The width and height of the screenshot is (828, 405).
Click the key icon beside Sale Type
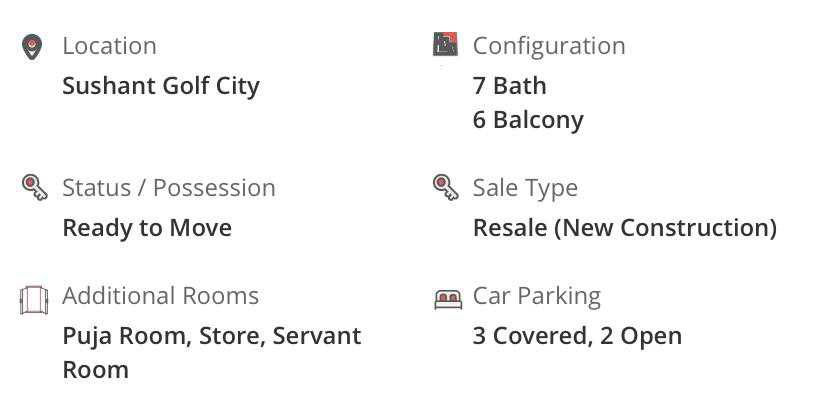445,187
